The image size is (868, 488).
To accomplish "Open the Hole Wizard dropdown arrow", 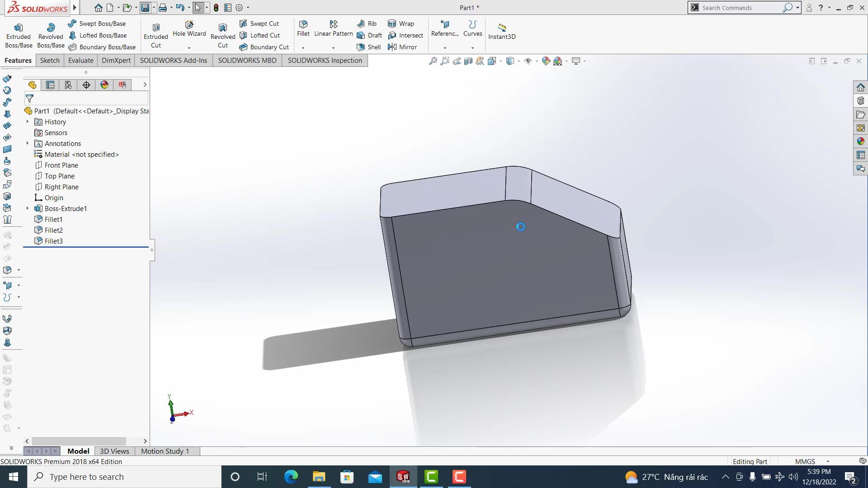I will [x=189, y=47].
